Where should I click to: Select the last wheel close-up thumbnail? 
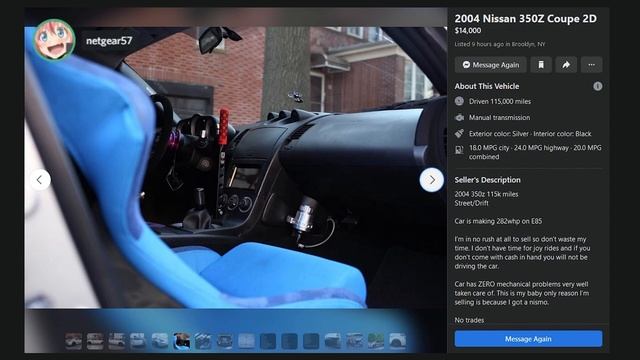pos(397,341)
